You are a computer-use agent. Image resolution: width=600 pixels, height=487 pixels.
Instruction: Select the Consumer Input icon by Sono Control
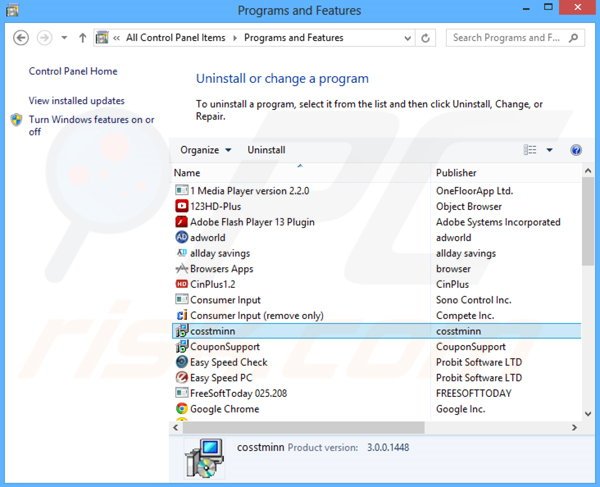[182, 300]
